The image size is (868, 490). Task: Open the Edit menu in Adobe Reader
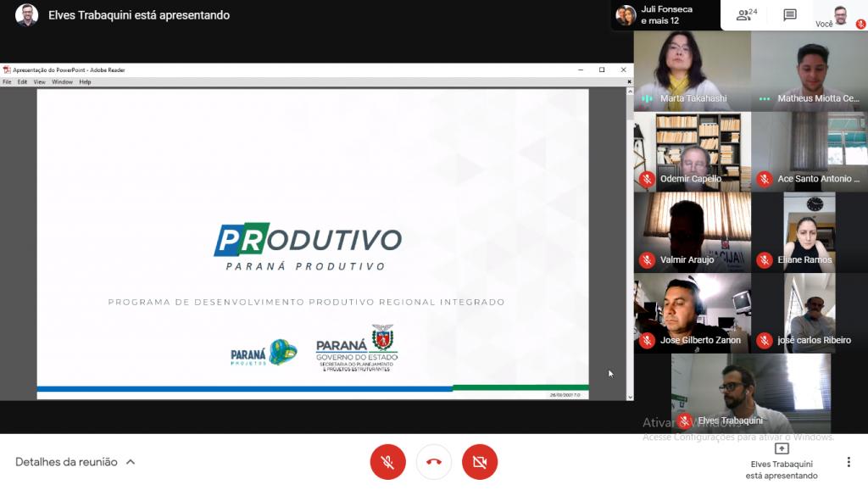tap(22, 82)
